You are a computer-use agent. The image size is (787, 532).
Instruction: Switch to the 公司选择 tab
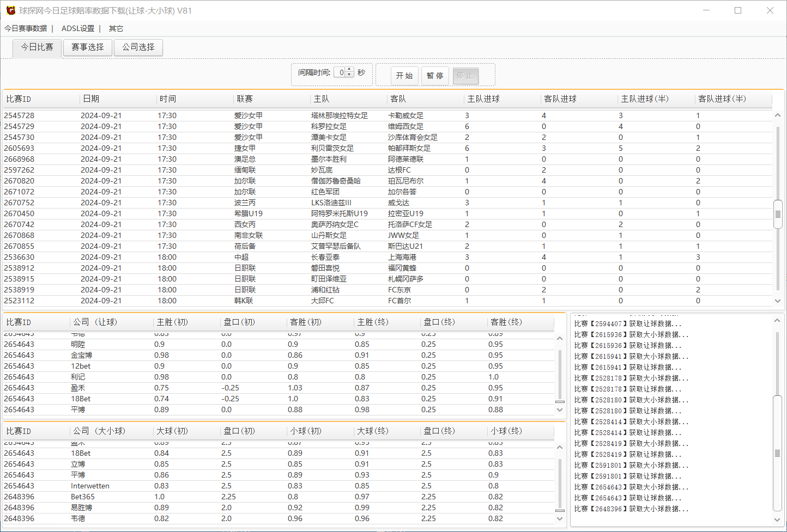tap(138, 47)
